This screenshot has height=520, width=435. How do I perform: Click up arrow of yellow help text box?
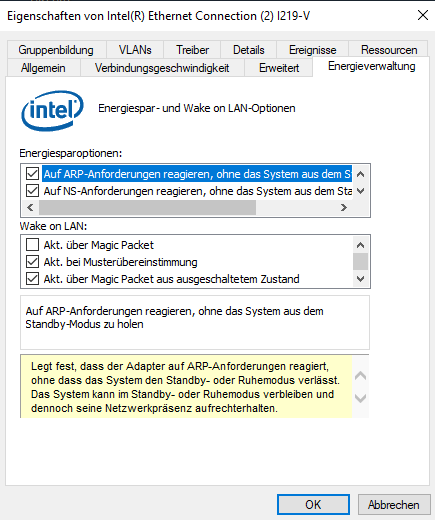[360, 376]
